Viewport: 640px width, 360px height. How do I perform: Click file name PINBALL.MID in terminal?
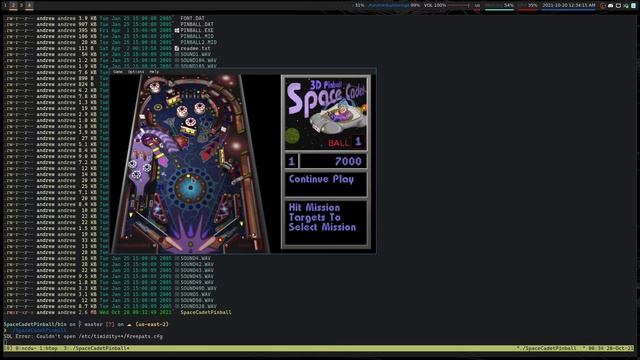tap(197, 36)
